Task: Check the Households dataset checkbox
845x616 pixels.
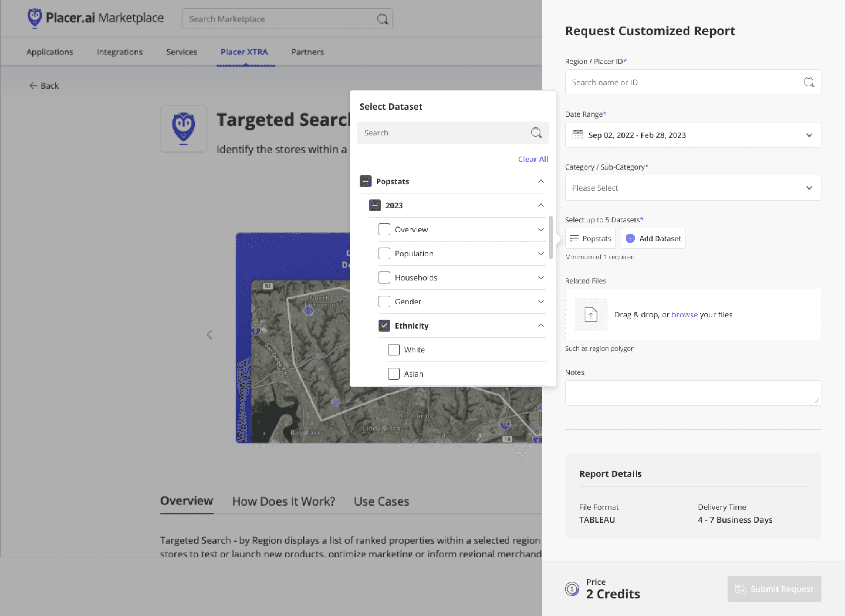Action: pyautogui.click(x=384, y=277)
